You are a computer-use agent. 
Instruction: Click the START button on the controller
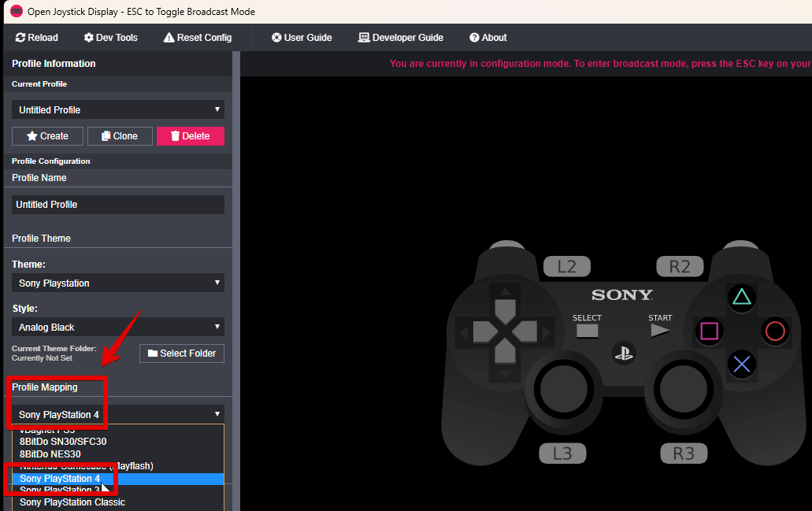pyautogui.click(x=660, y=331)
